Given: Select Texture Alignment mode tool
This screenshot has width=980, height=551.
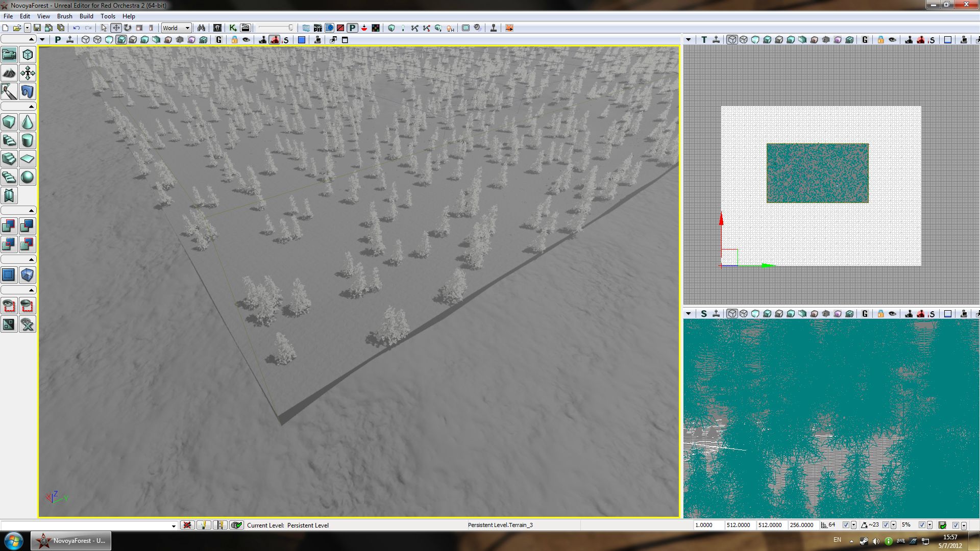Looking at the screenshot, I should click(x=28, y=73).
